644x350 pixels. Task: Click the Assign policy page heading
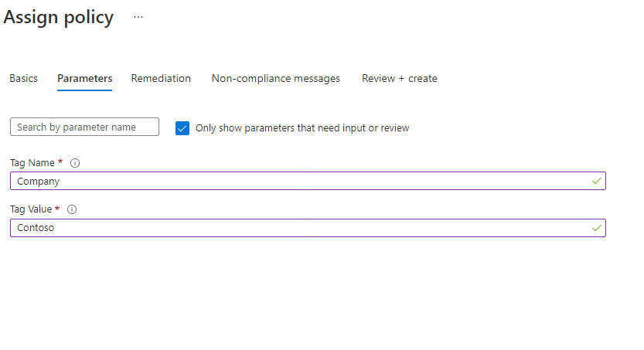click(x=58, y=18)
